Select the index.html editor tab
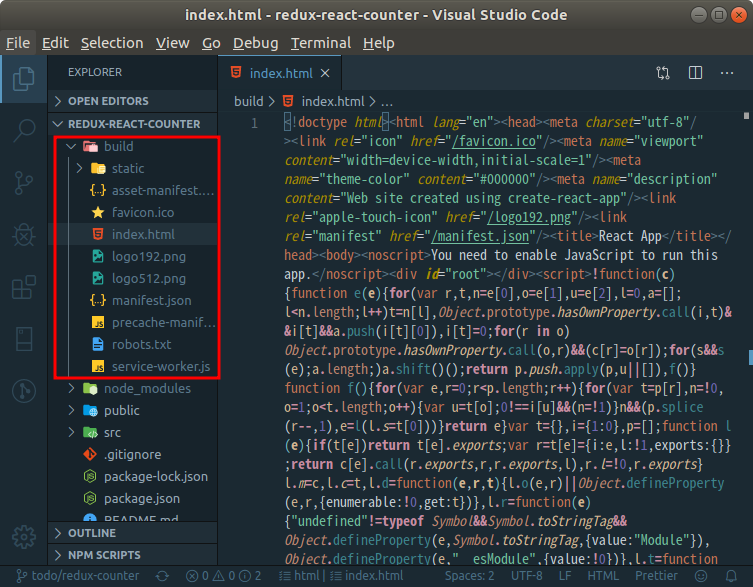Screen dimensions: 753x587 (280, 73)
